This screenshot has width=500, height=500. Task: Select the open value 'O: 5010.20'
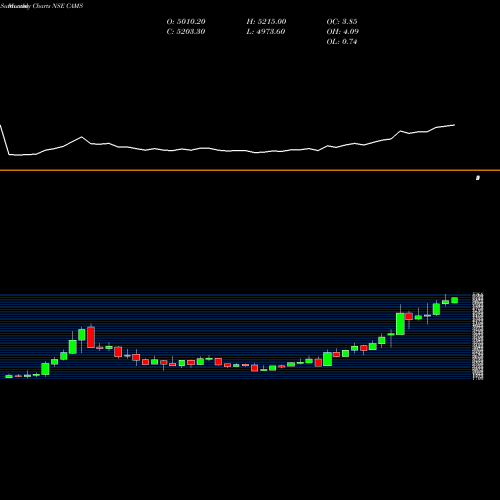pyautogui.click(x=186, y=22)
